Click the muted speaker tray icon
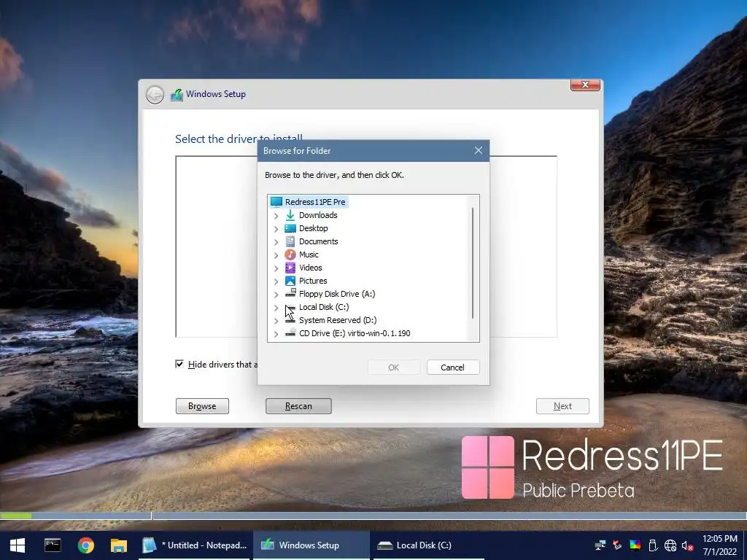Image resolution: width=747 pixels, height=560 pixels. click(x=687, y=545)
